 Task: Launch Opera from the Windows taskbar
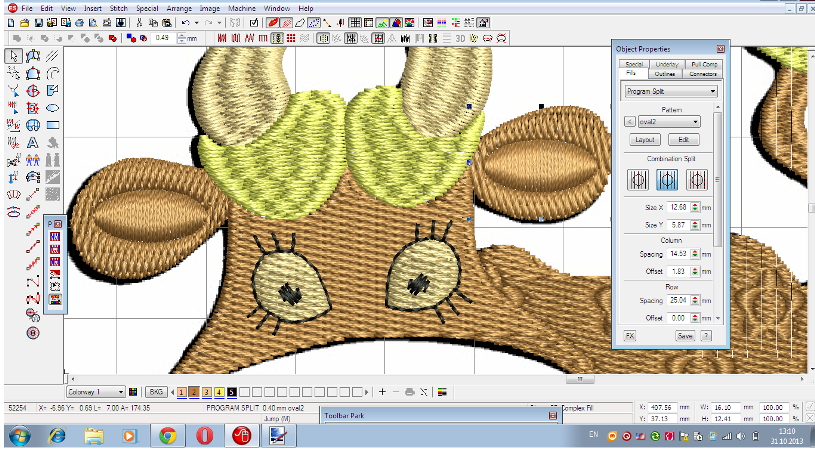pyautogui.click(x=203, y=437)
